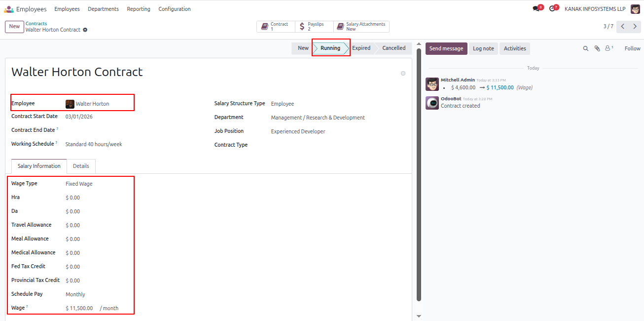The height and width of the screenshot is (321, 644).
Task: Click Mitchell Admin name in chatter
Action: point(458,80)
